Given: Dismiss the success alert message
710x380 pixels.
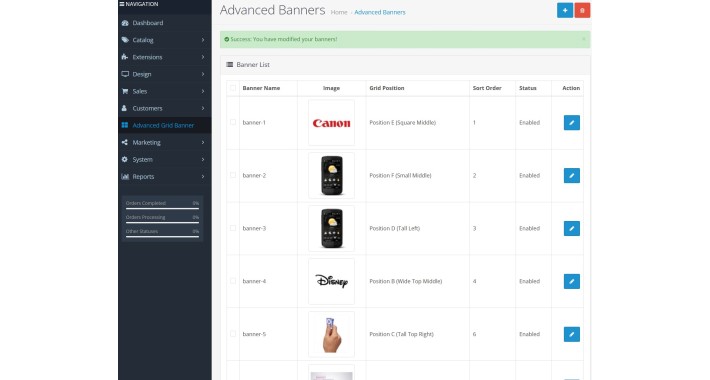Looking at the screenshot, I should point(584,39).
